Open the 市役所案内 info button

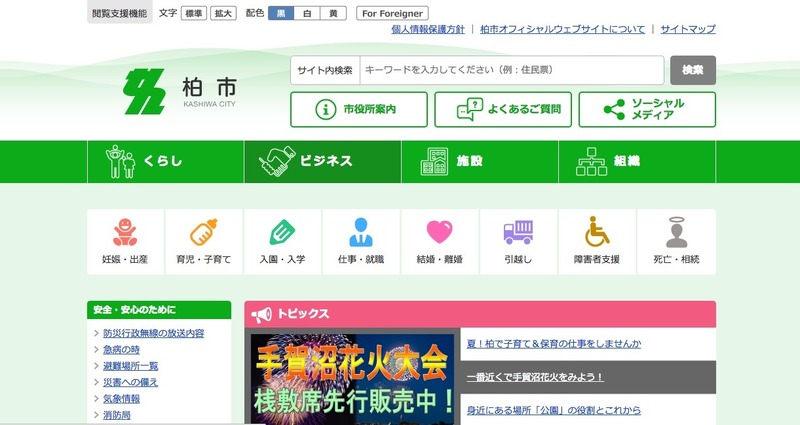click(359, 109)
